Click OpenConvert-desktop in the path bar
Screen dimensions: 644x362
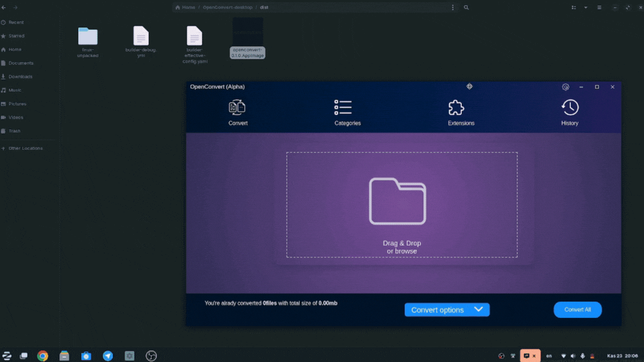click(228, 7)
